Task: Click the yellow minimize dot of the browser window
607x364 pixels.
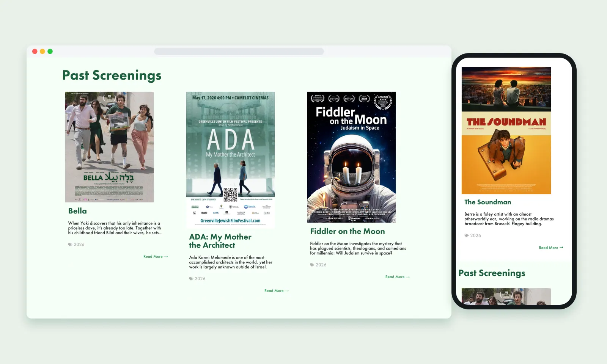Action: pyautogui.click(x=42, y=52)
